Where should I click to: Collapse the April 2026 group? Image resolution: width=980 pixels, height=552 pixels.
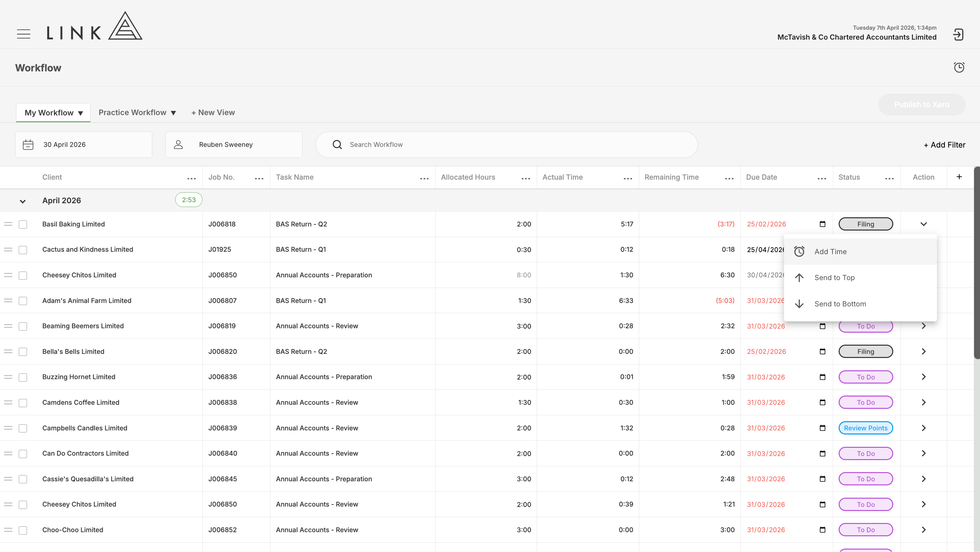click(x=23, y=201)
